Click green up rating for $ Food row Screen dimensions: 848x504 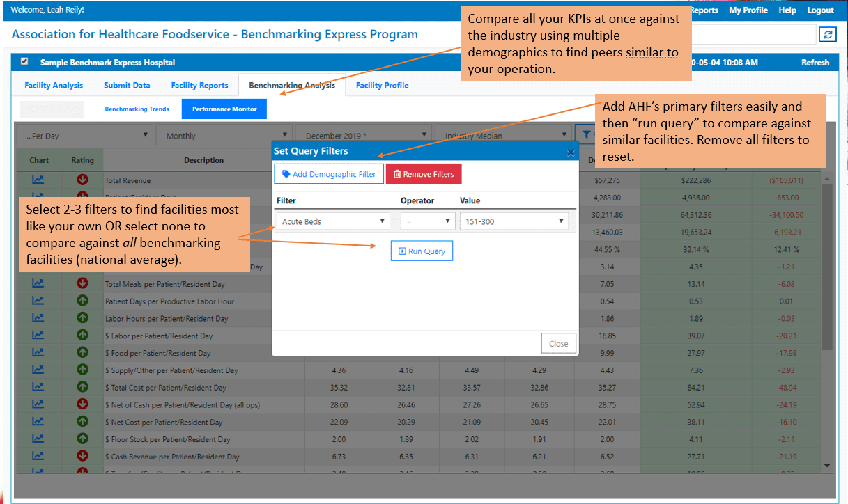[x=82, y=353]
